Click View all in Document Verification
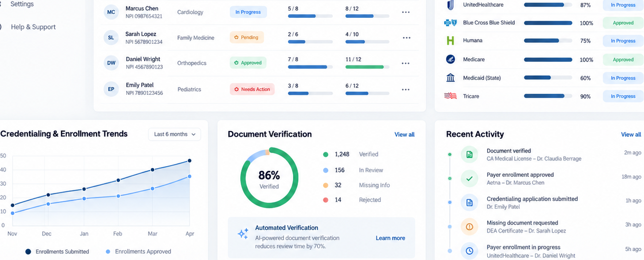This screenshot has height=260, width=644. pos(404,134)
